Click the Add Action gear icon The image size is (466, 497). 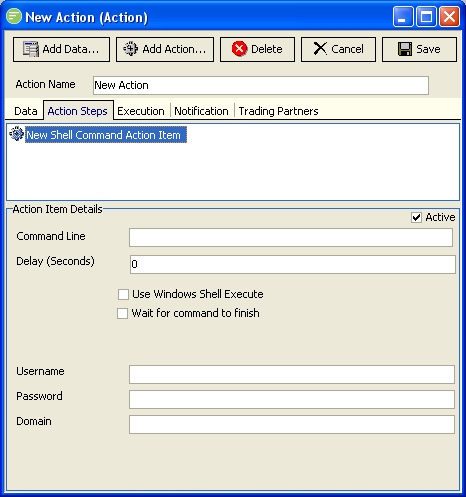click(130, 49)
